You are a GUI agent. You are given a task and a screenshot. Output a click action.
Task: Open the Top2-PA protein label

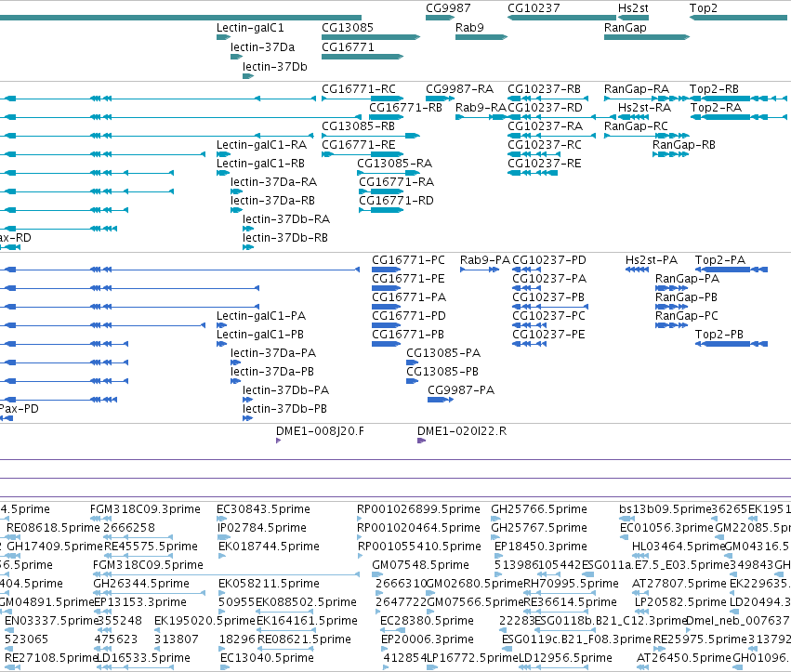pyautogui.click(x=720, y=261)
